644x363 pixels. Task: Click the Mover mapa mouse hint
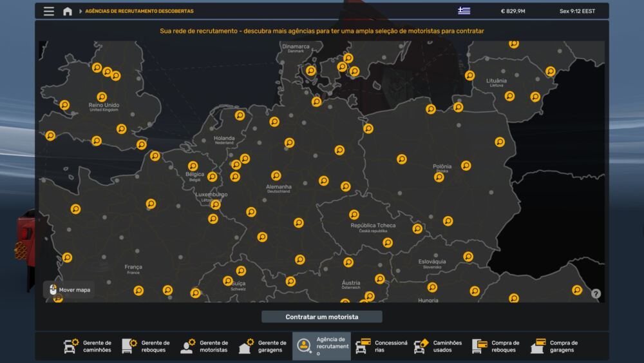tap(69, 290)
